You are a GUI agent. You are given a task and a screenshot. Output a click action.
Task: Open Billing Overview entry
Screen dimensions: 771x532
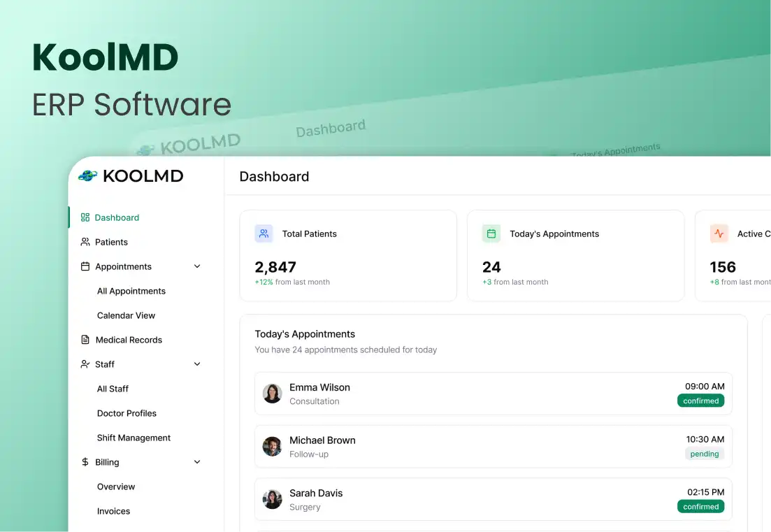(x=116, y=487)
